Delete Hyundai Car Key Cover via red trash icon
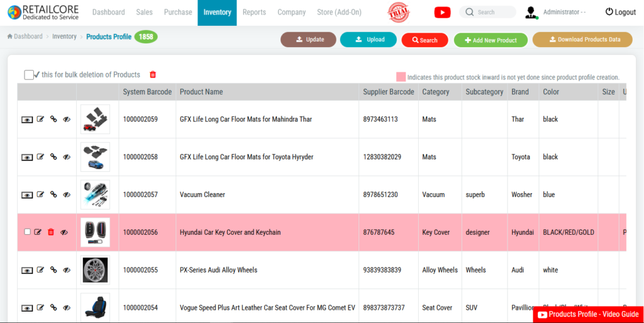Screen dimensions: 644x323 pos(51,232)
